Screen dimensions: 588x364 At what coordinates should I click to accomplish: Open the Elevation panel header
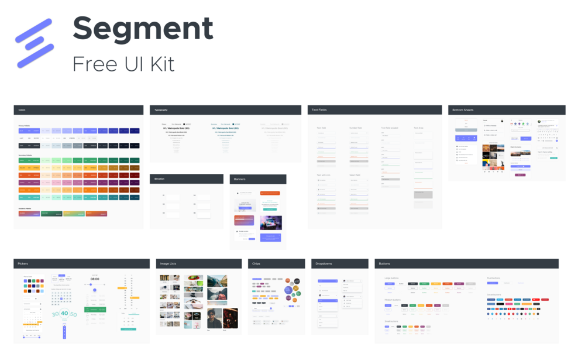187,179
